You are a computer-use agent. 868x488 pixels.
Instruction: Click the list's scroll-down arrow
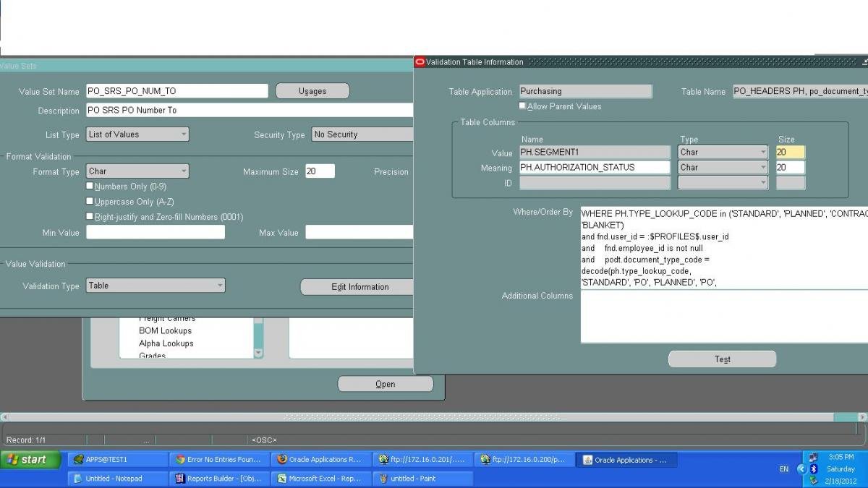[259, 353]
